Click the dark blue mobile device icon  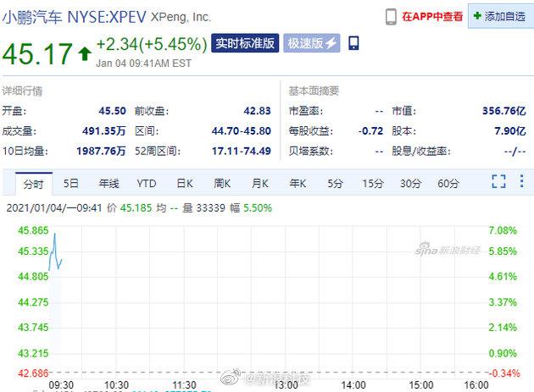click(353, 43)
